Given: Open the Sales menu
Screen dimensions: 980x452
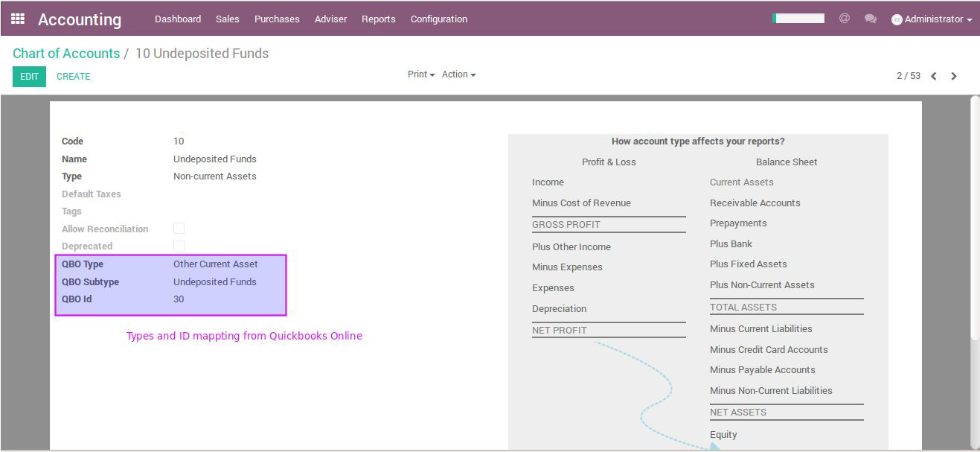Looking at the screenshot, I should [228, 19].
